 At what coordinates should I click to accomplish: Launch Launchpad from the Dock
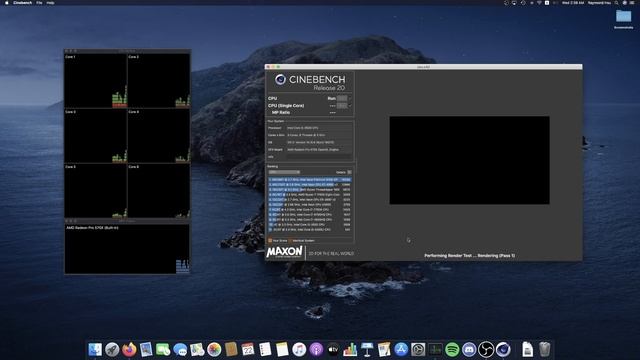112,349
